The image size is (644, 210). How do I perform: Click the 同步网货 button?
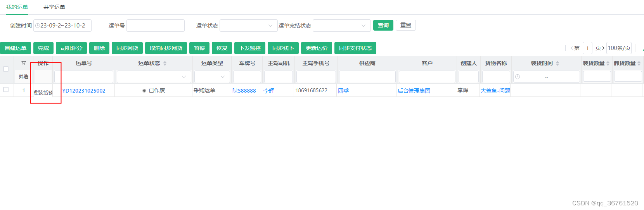click(x=127, y=48)
